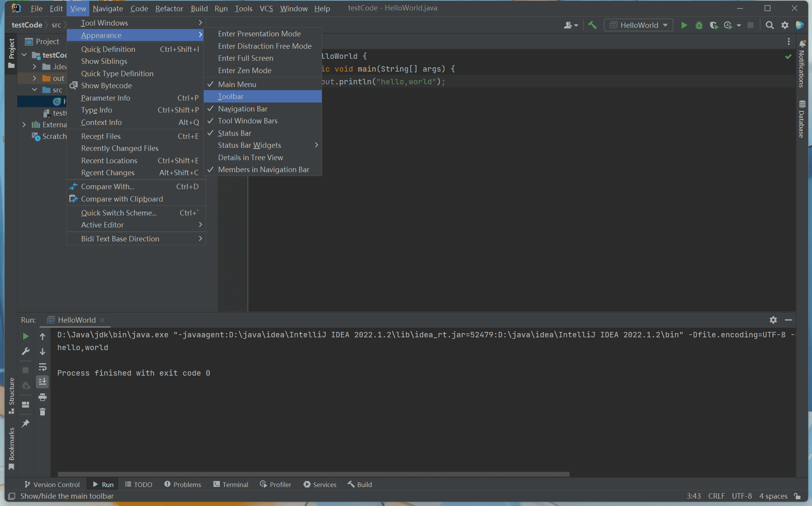Click the print icon in Run panel
The width and height of the screenshot is (812, 506).
coord(43,397)
